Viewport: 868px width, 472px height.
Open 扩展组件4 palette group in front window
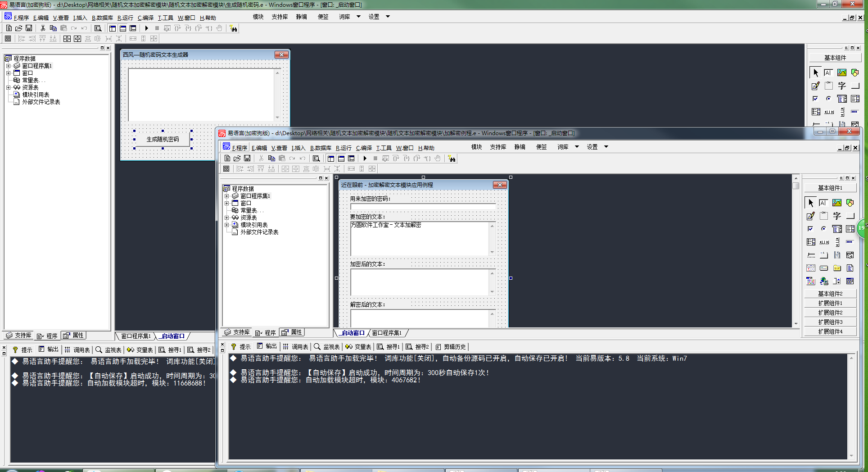830,331
